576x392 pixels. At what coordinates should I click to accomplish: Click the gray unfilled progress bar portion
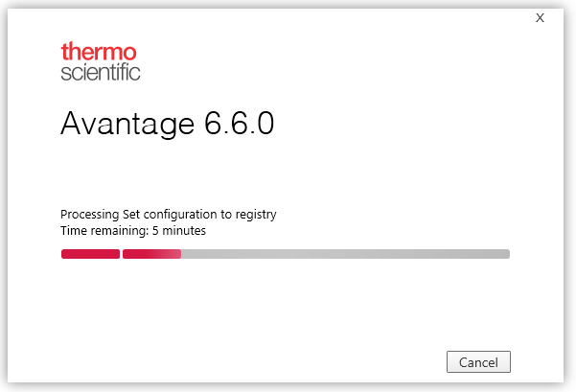click(x=345, y=254)
